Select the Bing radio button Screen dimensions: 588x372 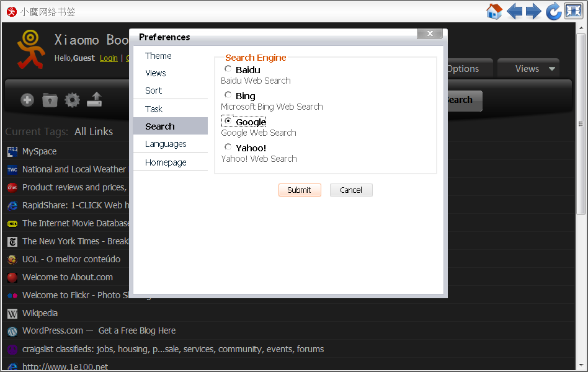[x=228, y=95]
